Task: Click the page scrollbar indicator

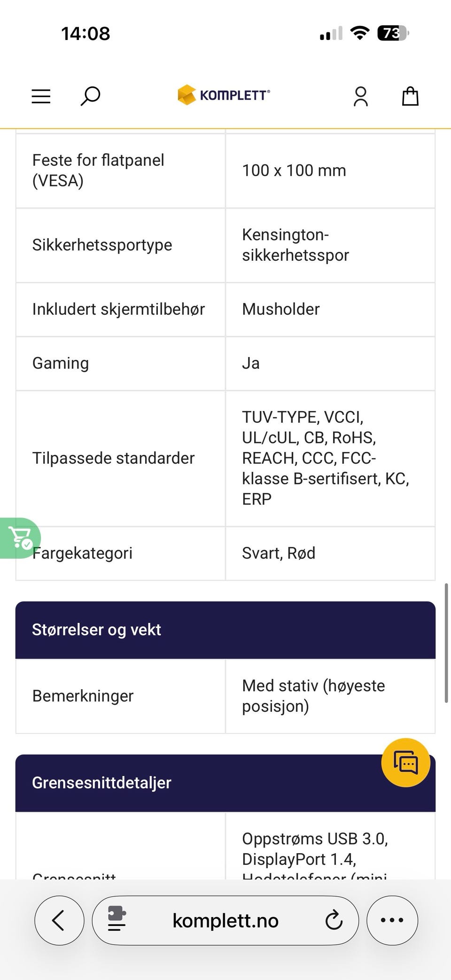Action: pyautogui.click(x=446, y=643)
